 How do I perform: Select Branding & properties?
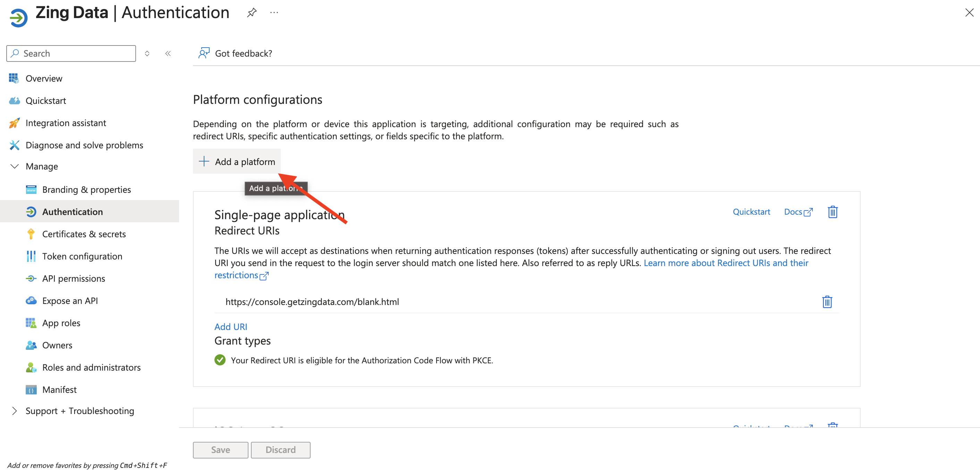coord(86,190)
